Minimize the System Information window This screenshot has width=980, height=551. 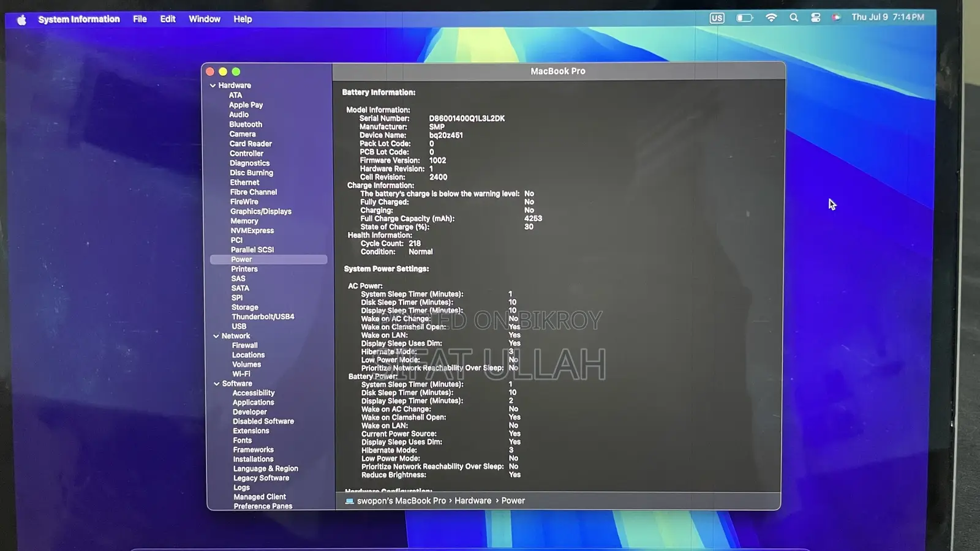tap(223, 72)
